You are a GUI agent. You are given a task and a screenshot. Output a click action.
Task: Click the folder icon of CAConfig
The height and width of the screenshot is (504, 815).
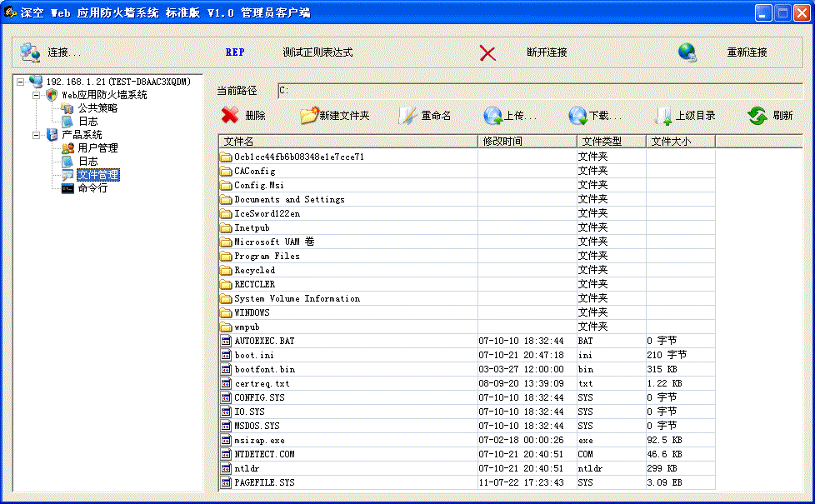(x=226, y=171)
